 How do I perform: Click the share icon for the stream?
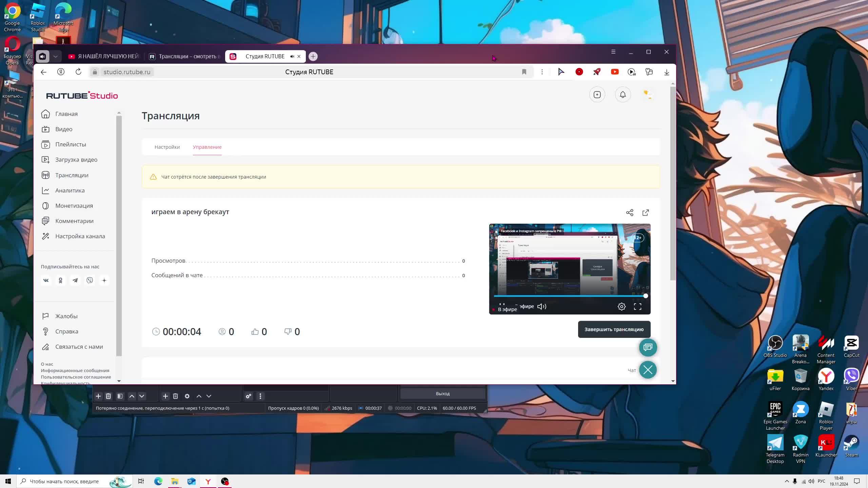(x=630, y=212)
